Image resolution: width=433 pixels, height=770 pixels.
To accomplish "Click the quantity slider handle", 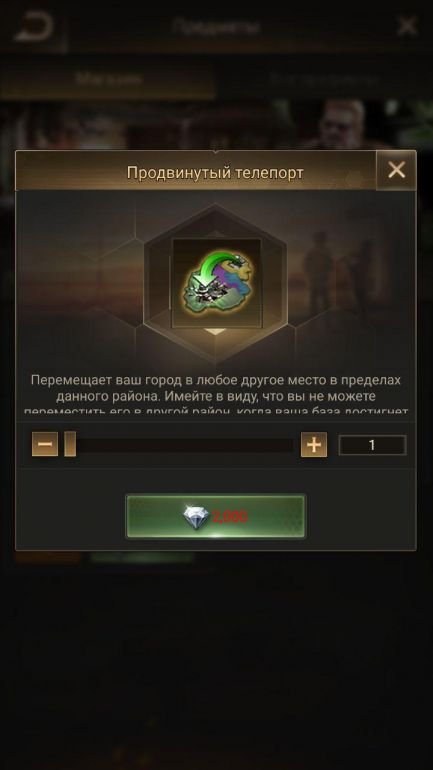I will coord(70,444).
